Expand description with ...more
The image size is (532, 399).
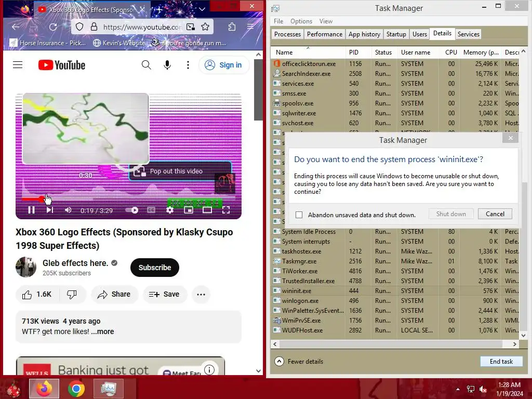coord(102,331)
